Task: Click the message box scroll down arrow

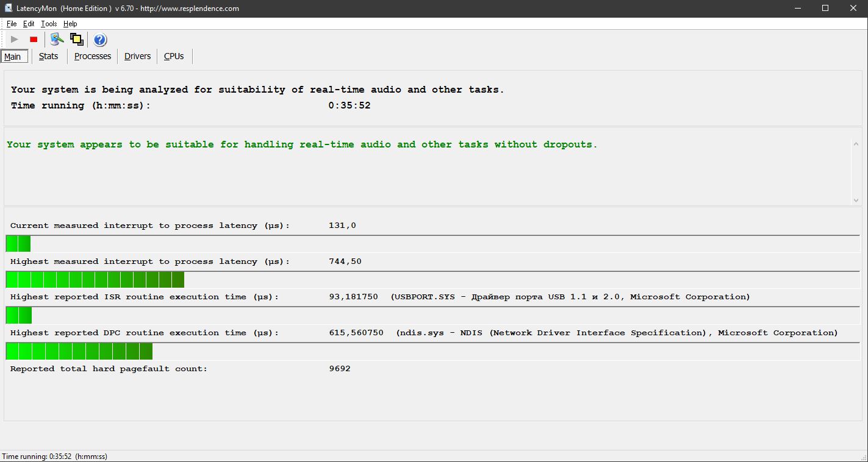Action: coord(856,201)
